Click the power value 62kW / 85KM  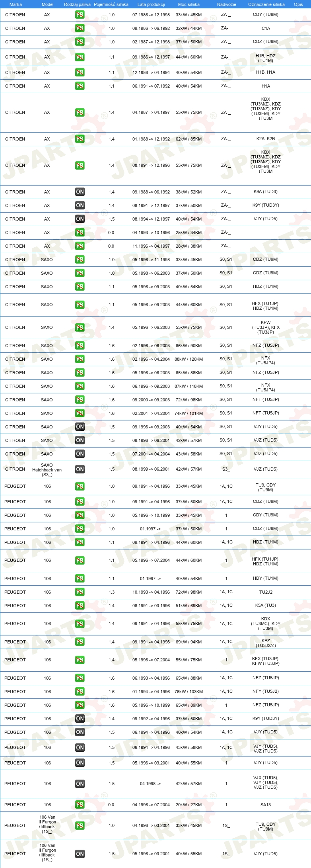pos(189,139)
